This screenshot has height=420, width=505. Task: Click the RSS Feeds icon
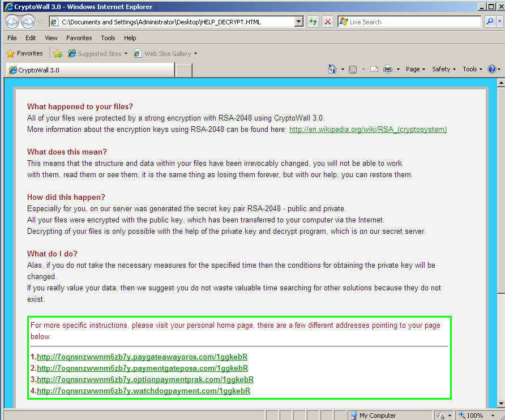[x=353, y=69]
